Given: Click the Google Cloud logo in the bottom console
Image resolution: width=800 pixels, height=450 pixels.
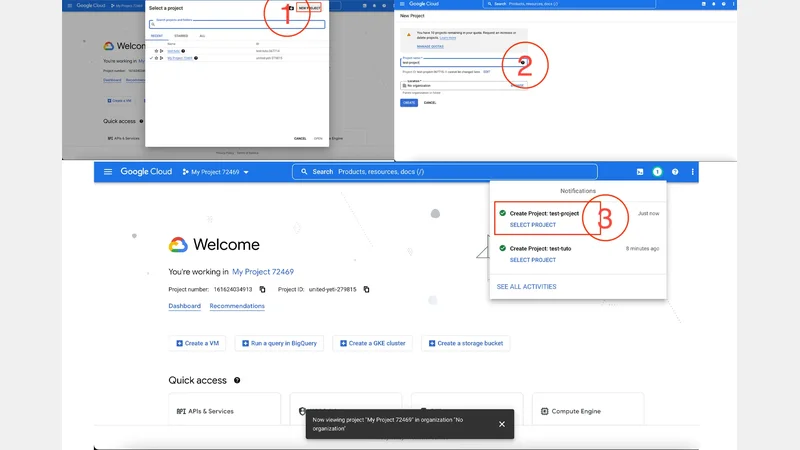Looking at the screenshot, I should pos(146,171).
